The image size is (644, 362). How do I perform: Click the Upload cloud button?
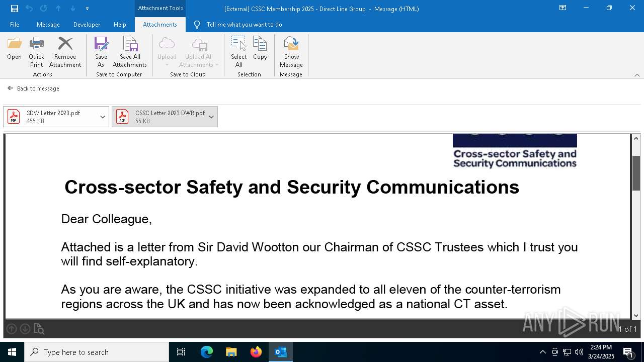point(167,52)
